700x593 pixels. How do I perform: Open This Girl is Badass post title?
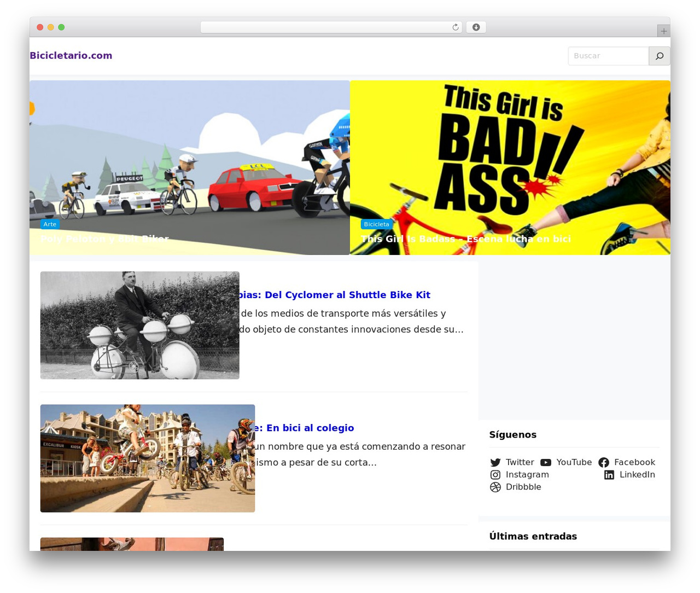466,239
